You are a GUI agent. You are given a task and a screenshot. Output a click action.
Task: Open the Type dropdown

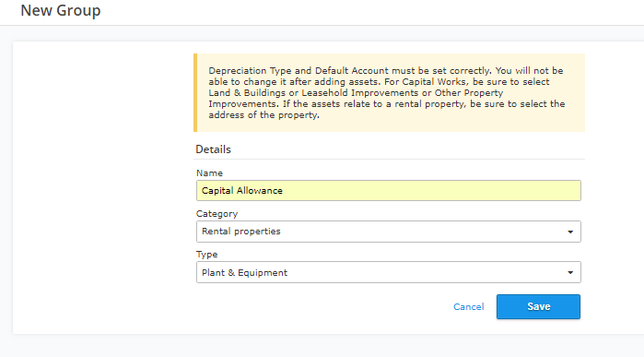(389, 272)
